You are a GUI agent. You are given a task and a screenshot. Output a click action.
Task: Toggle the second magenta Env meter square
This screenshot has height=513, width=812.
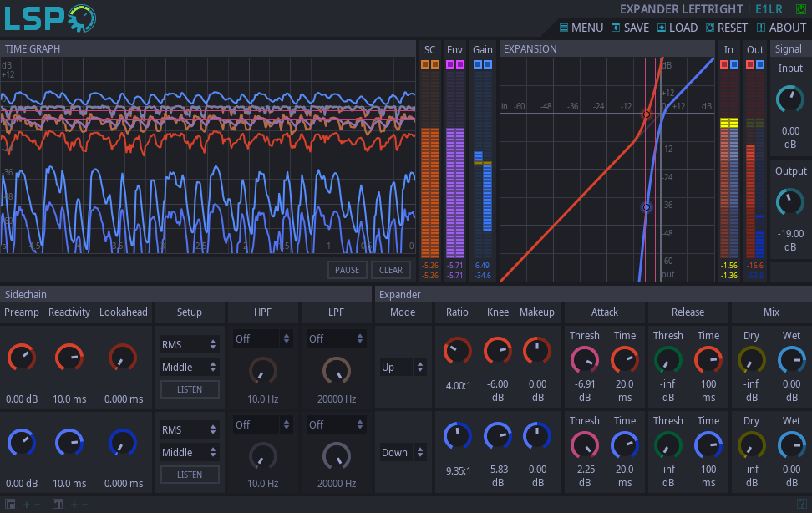pyautogui.click(x=459, y=64)
